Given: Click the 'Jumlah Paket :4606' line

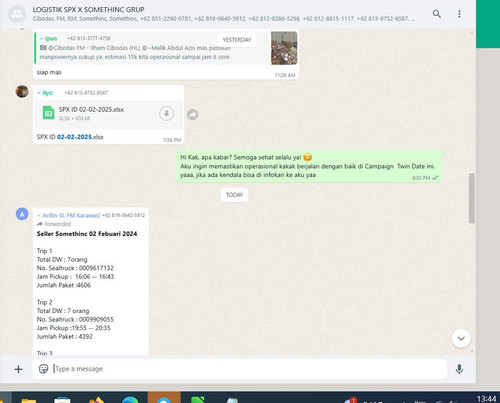Looking at the screenshot, I should (64, 285).
